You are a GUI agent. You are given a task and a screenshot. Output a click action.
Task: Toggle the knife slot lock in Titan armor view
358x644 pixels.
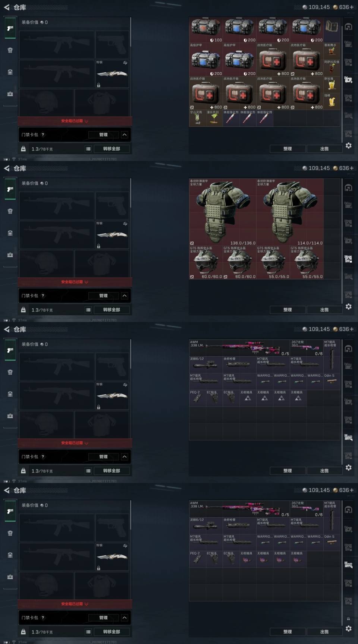pos(98,246)
